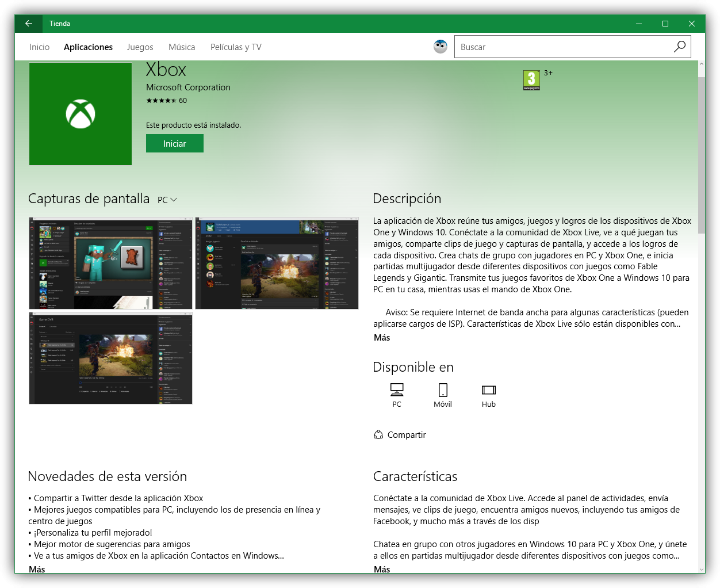Screen dimensions: 720x588
Task: Open the Películas y TV tab
Action: (x=236, y=47)
